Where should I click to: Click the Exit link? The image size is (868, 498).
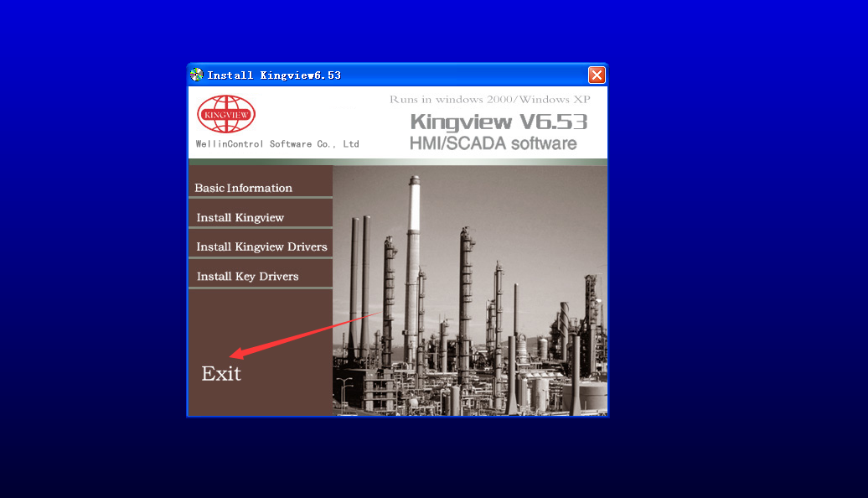click(x=221, y=374)
